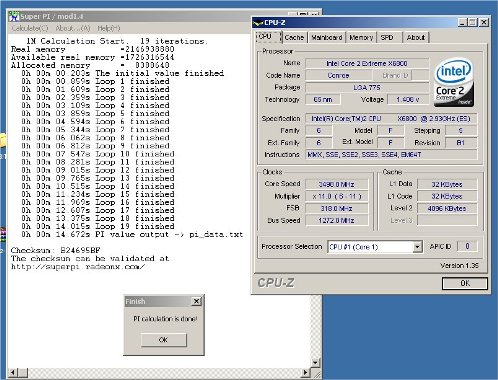Click OK in the Finish dialog
Screen dimensions: 498x380
click(163, 340)
